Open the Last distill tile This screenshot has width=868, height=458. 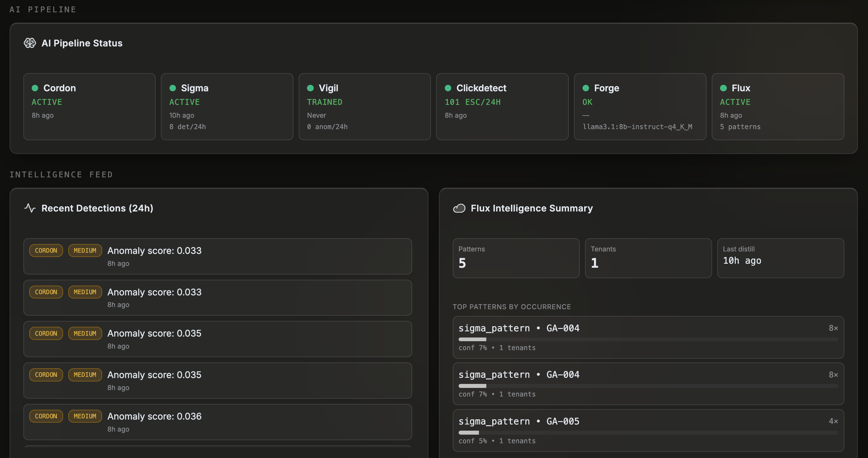pos(780,258)
